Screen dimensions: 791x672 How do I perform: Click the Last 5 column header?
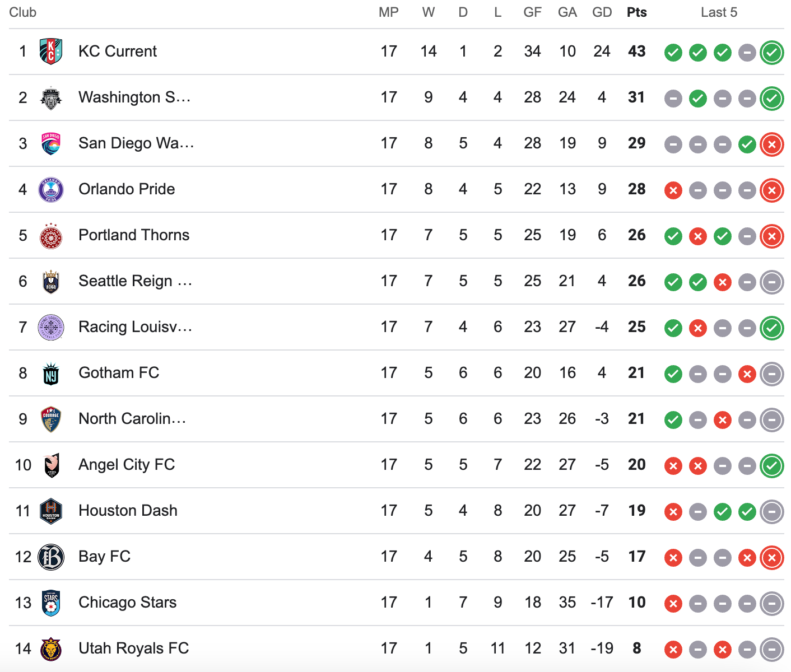coord(719,12)
